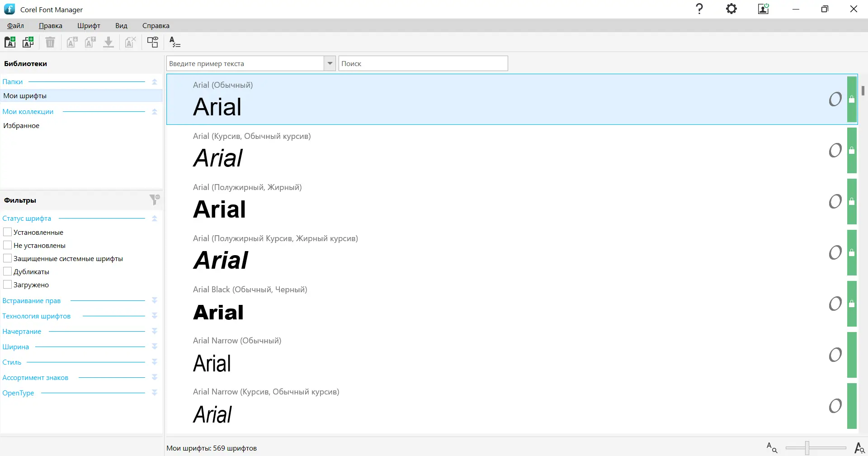The width and height of the screenshot is (868, 456).
Task: Expand the OpenType filter group
Action: coord(155,393)
